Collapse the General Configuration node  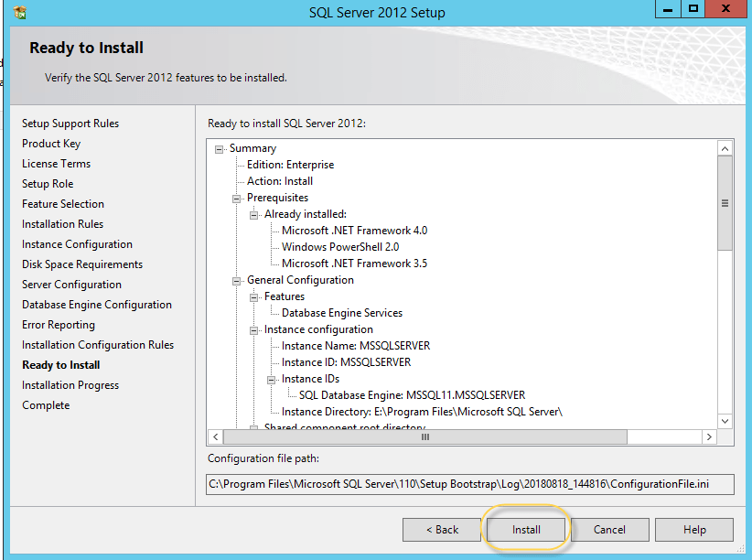point(236,280)
